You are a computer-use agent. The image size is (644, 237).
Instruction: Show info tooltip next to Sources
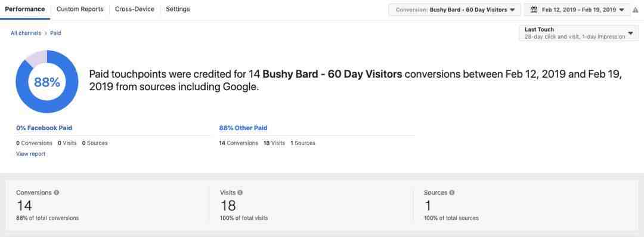[x=452, y=193]
